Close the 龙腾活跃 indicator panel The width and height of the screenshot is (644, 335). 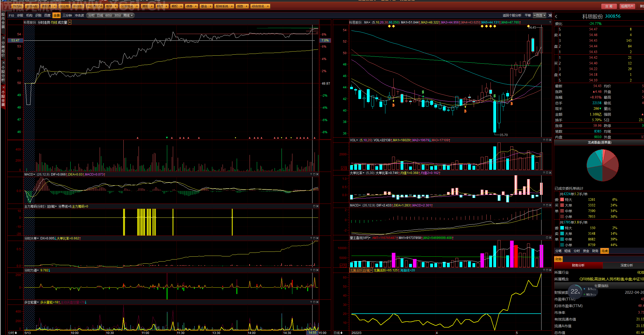coord(550,270)
